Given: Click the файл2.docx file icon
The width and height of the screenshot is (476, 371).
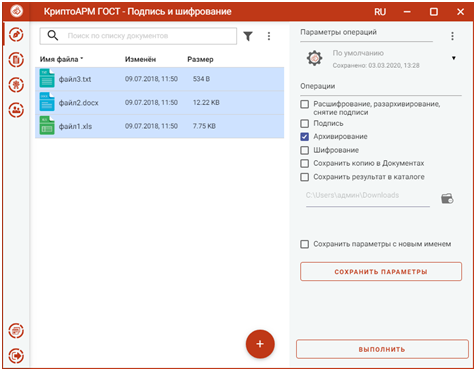Looking at the screenshot, I should pyautogui.click(x=47, y=102).
